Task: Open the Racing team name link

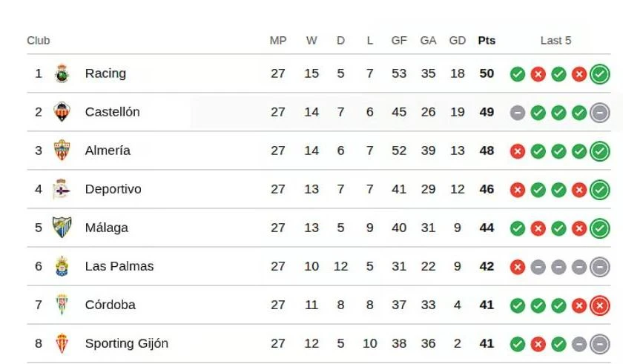Action: pyautogui.click(x=105, y=73)
